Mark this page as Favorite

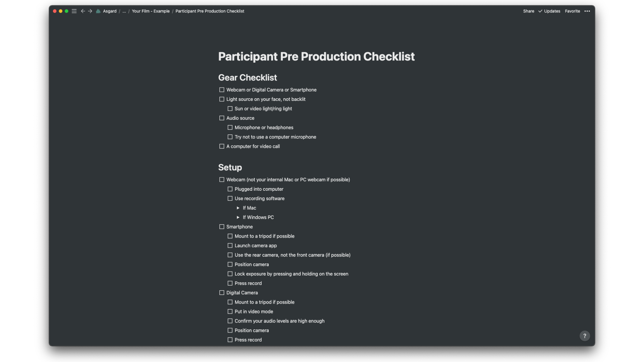pyautogui.click(x=572, y=11)
